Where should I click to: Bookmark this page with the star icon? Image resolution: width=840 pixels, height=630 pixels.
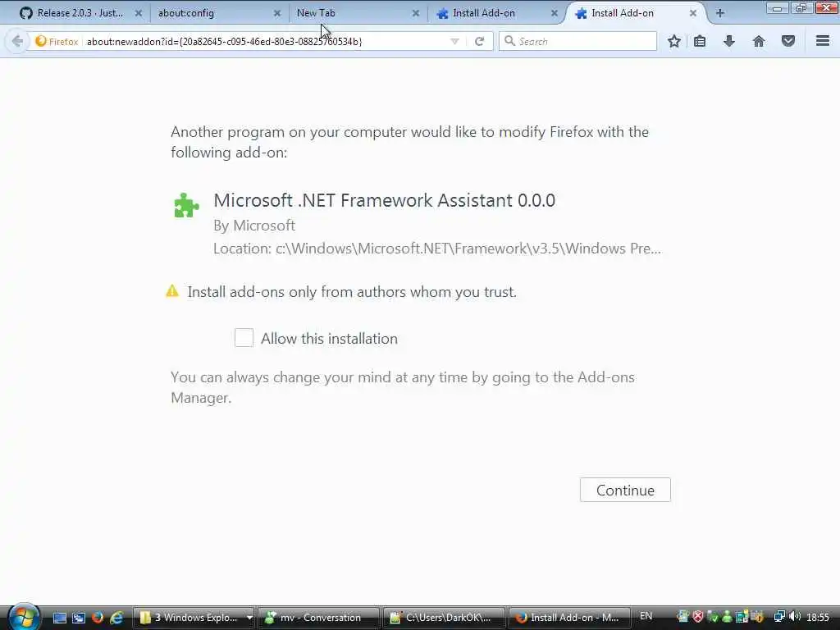(674, 41)
